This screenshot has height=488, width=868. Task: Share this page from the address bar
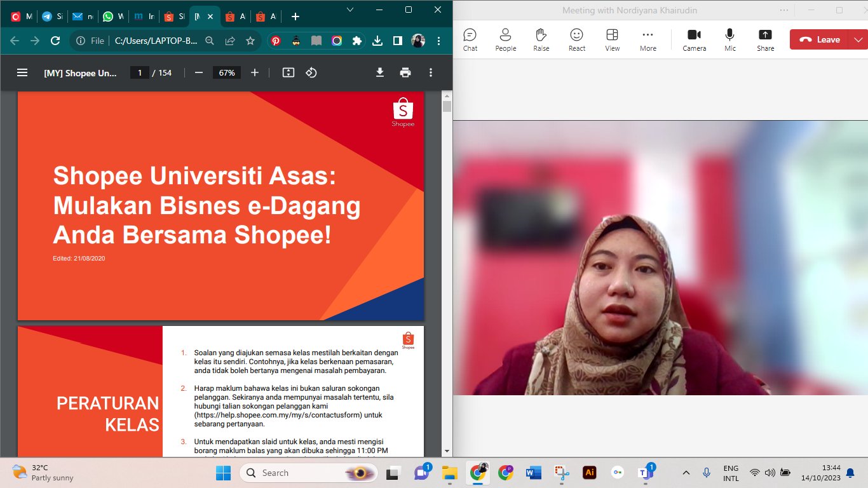point(230,41)
